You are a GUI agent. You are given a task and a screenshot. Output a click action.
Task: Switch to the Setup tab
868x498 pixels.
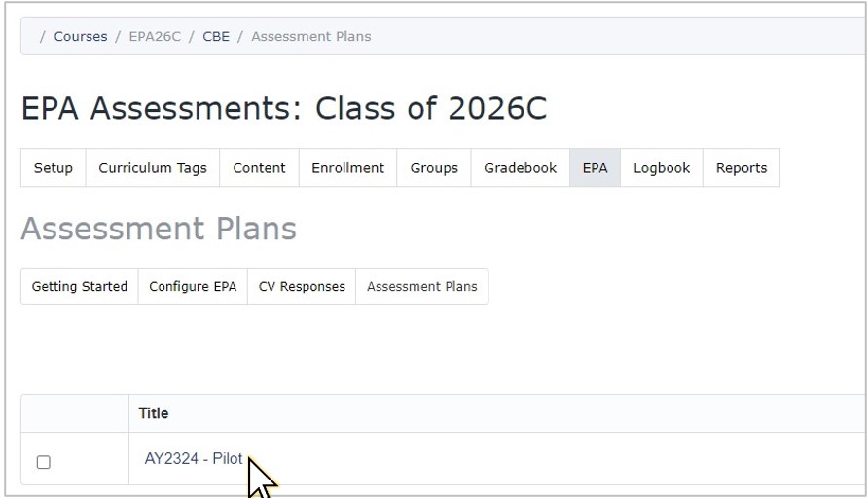click(54, 168)
